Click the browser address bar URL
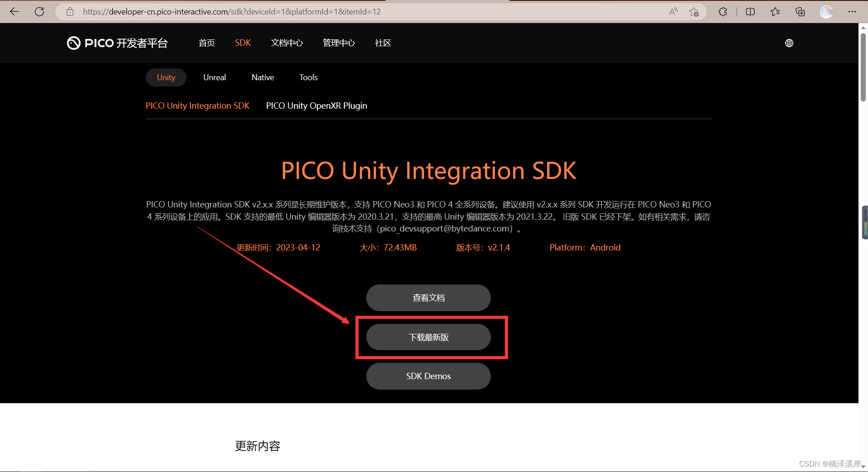This screenshot has height=472, width=868. (232, 12)
